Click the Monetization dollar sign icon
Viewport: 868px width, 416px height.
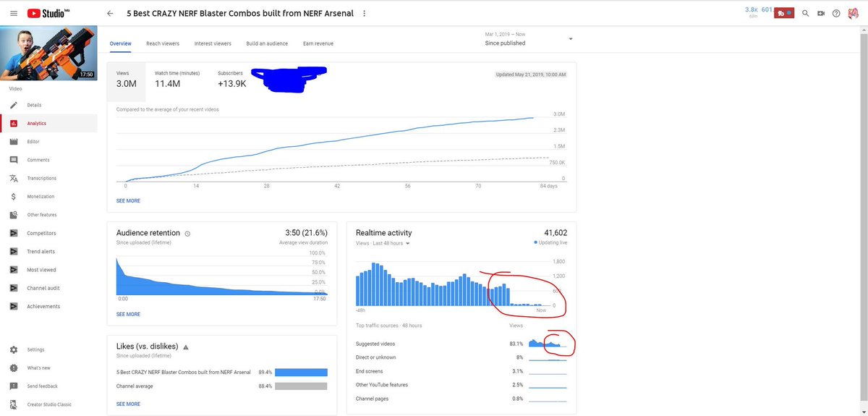[x=14, y=197]
